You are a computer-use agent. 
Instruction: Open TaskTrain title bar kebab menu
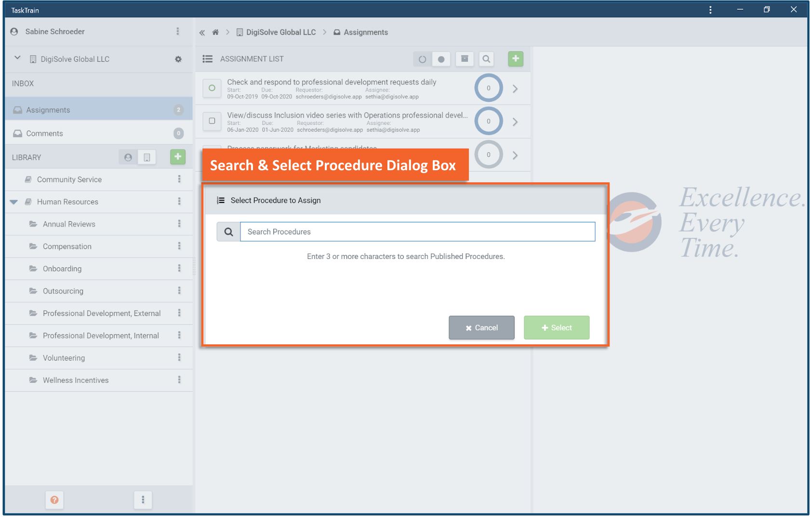click(710, 10)
